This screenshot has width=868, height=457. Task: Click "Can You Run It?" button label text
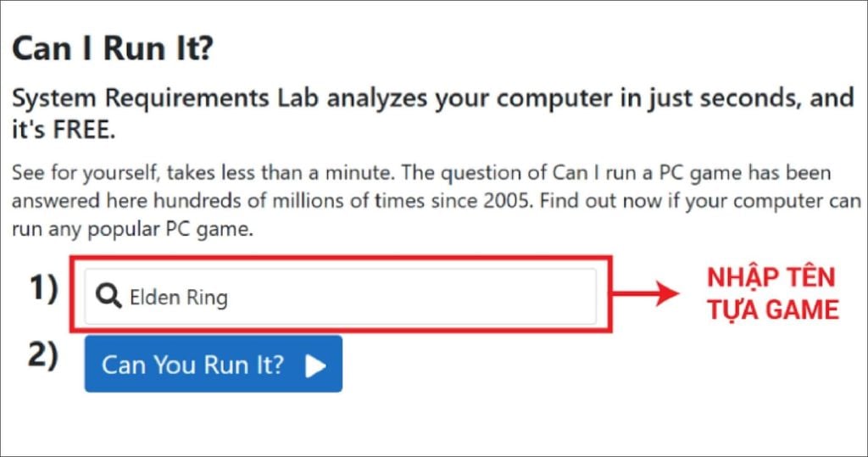(193, 365)
